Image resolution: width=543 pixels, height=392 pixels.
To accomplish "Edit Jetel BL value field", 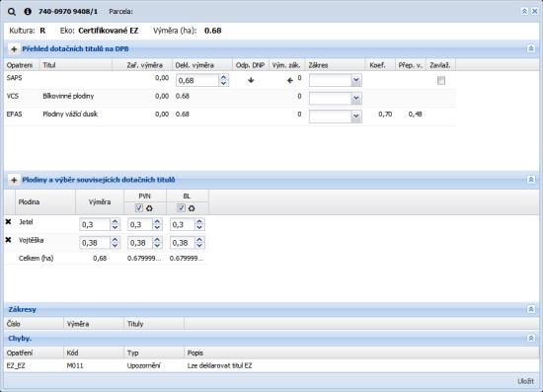I will (183, 225).
